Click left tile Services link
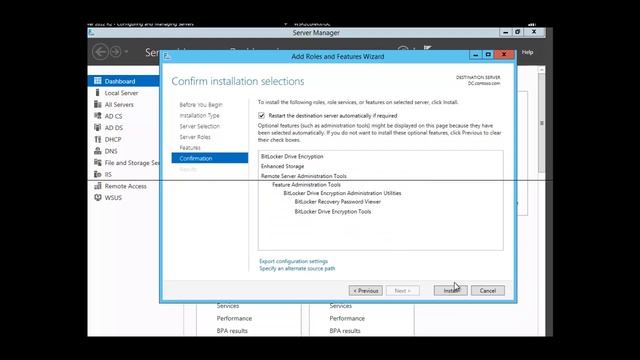 (x=228, y=306)
